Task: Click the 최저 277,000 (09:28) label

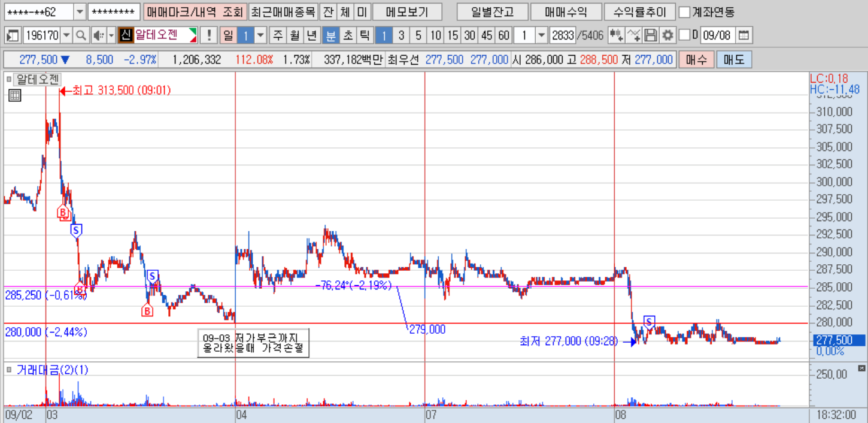Action: pos(569,342)
